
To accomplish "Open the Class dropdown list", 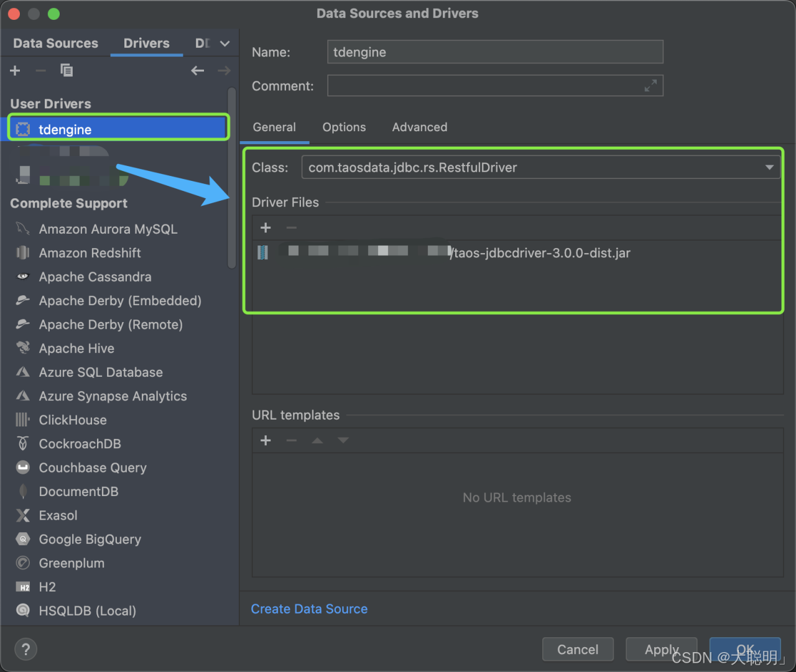I will 769,167.
